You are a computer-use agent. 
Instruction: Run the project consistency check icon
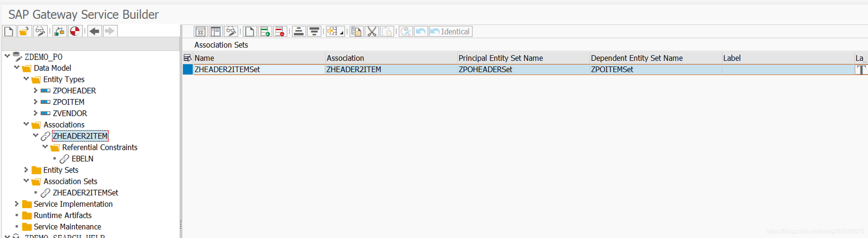(x=59, y=31)
